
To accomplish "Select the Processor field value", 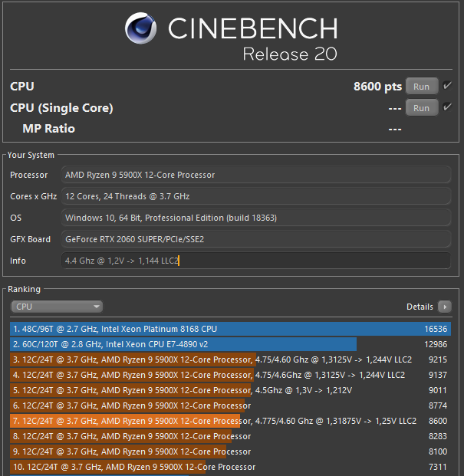I will click(x=255, y=175).
